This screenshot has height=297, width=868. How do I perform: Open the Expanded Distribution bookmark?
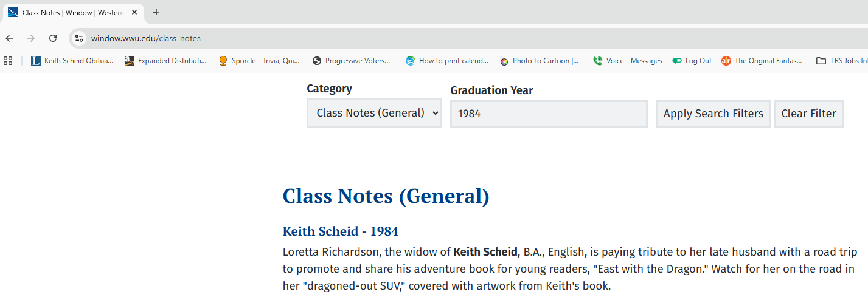pos(165,61)
